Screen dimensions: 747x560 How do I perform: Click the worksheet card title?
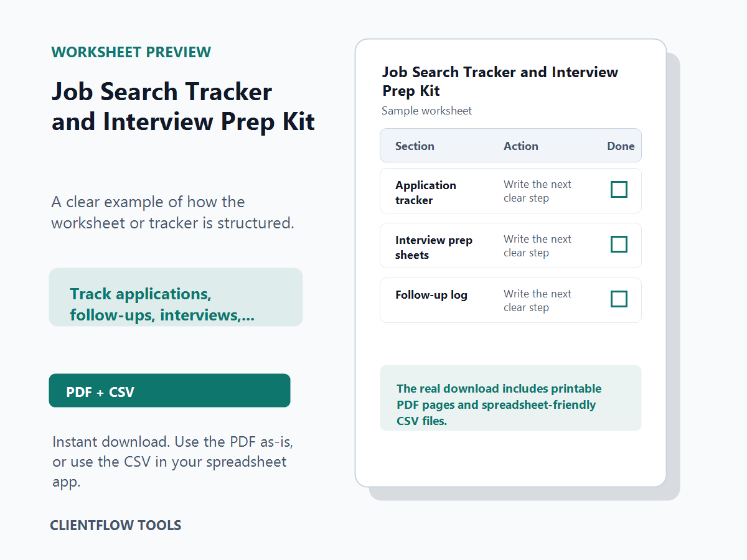500,82
